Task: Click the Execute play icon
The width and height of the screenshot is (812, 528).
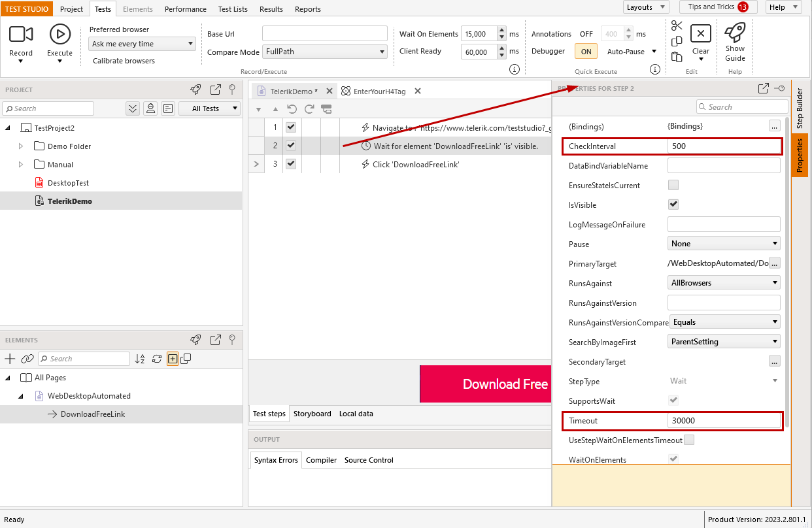Action: pyautogui.click(x=60, y=34)
